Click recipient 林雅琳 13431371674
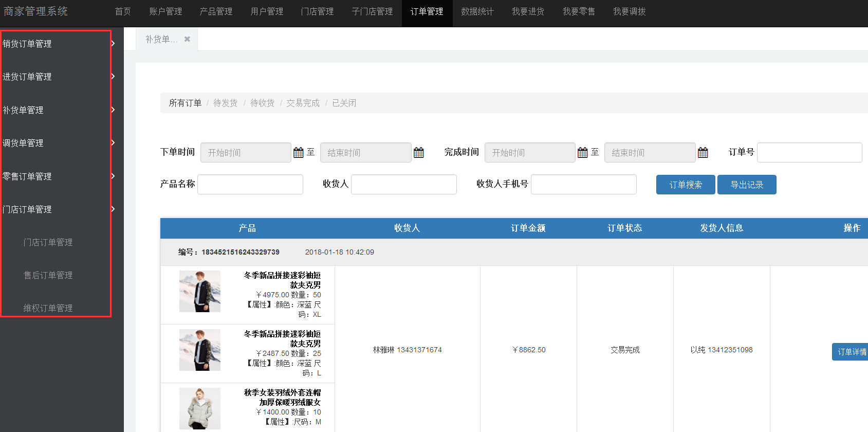Viewport: 868px width, 432px height. point(408,350)
